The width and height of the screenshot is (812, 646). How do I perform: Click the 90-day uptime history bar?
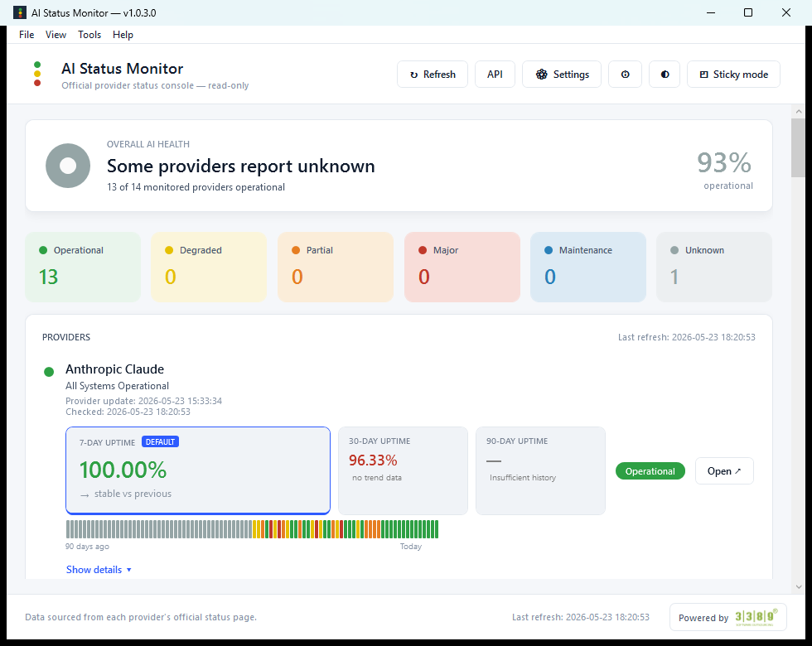click(x=252, y=529)
